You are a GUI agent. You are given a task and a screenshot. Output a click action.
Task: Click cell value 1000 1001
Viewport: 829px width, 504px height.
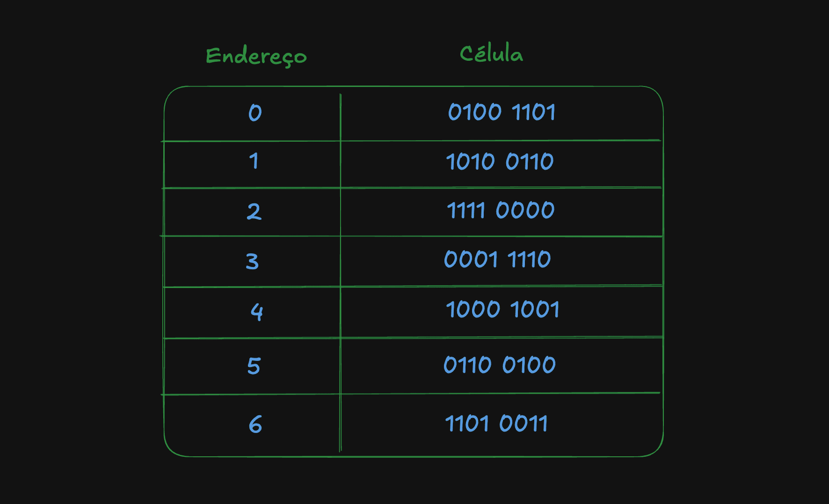point(502,310)
